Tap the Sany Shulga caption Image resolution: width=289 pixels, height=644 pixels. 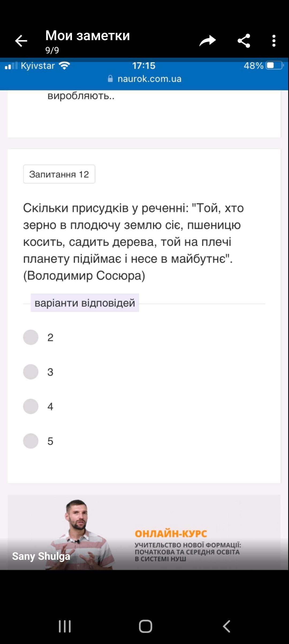[x=41, y=556]
